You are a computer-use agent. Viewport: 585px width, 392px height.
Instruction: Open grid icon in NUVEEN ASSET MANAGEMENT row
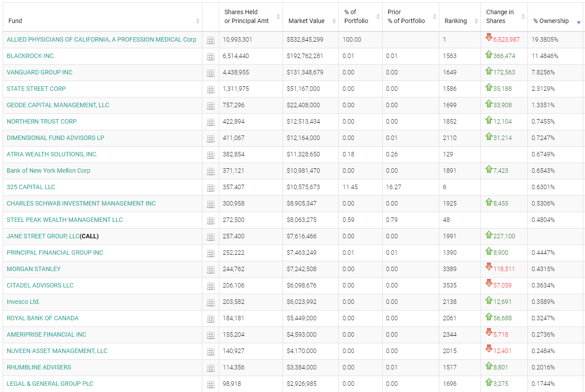[x=211, y=352]
